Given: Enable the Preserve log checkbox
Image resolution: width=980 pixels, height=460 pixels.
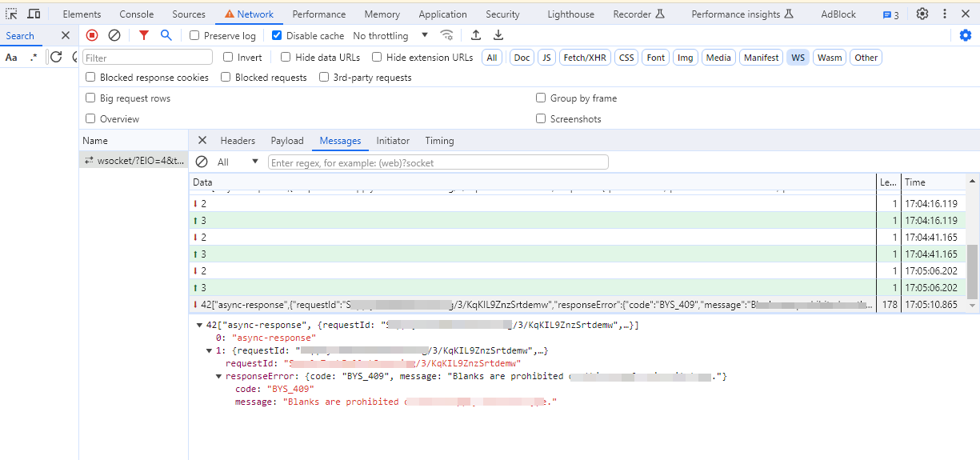Looking at the screenshot, I should click(194, 36).
